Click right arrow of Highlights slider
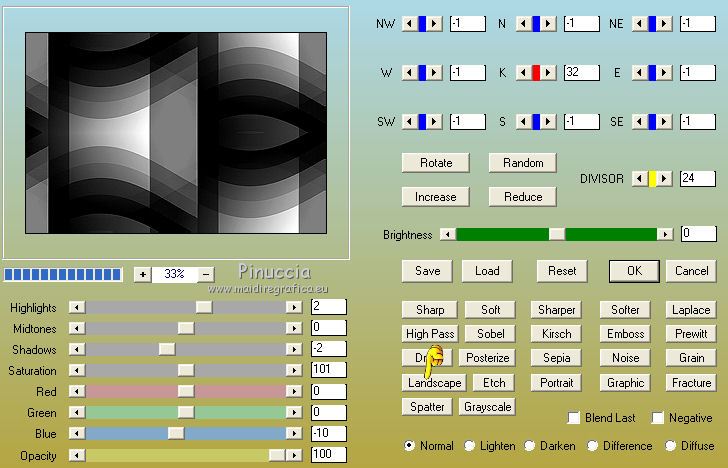728x468 pixels. [294, 307]
